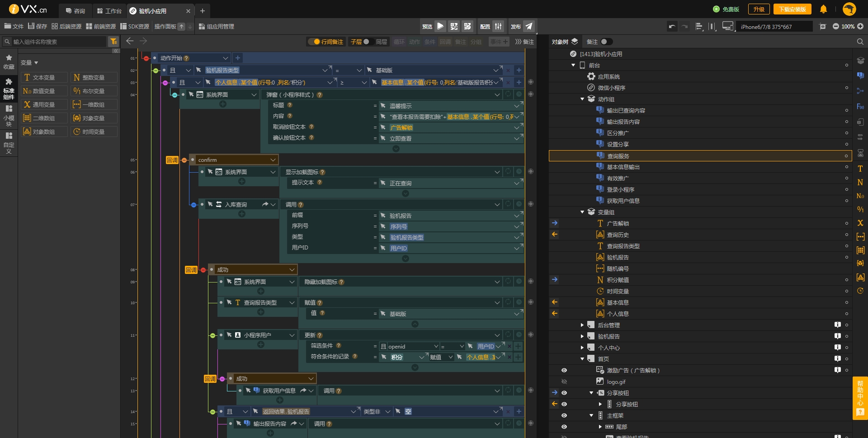Add a Boolean Variable component (布尔变量)
This screenshot has height=438, width=868.
[94, 91]
